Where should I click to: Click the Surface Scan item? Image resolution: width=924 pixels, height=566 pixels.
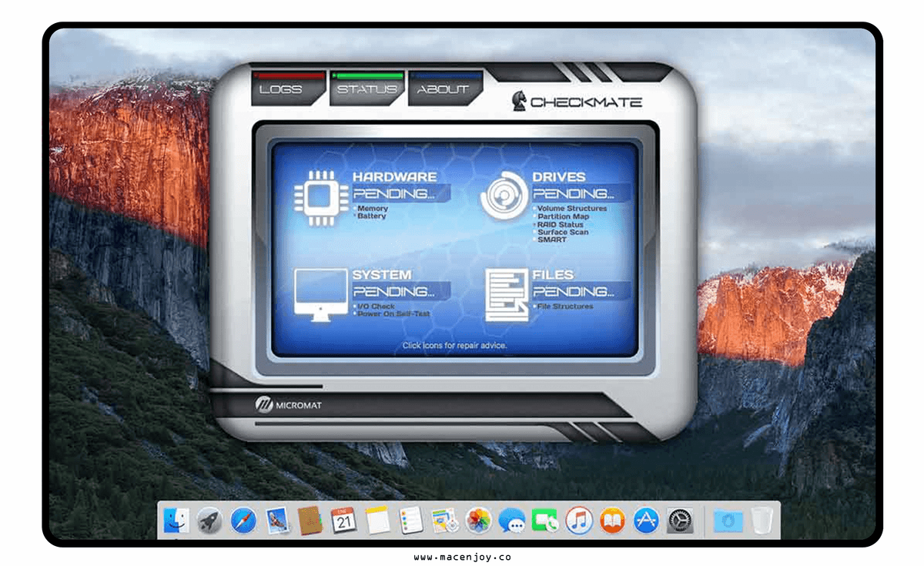(x=563, y=232)
